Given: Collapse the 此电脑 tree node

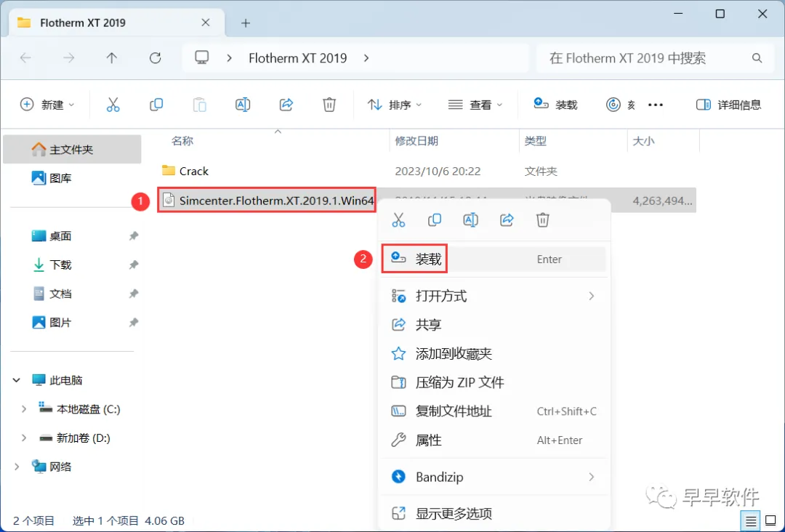Looking at the screenshot, I should click(17, 380).
